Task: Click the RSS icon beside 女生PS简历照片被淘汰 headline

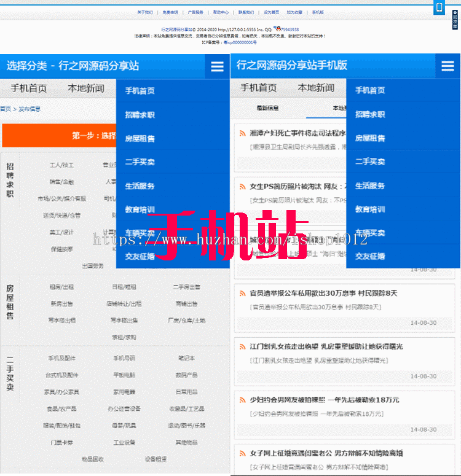Action: 242,187
